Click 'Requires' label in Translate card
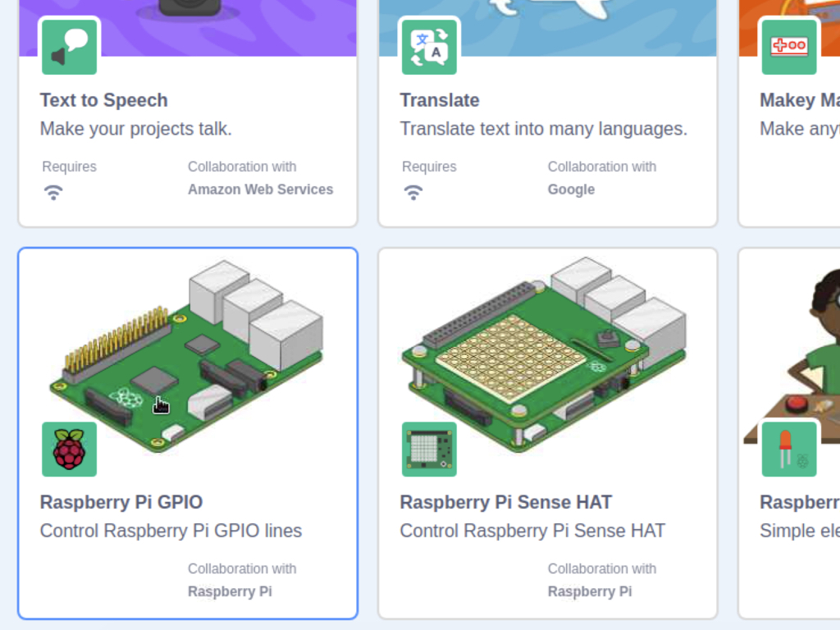840x630 pixels. (429, 167)
